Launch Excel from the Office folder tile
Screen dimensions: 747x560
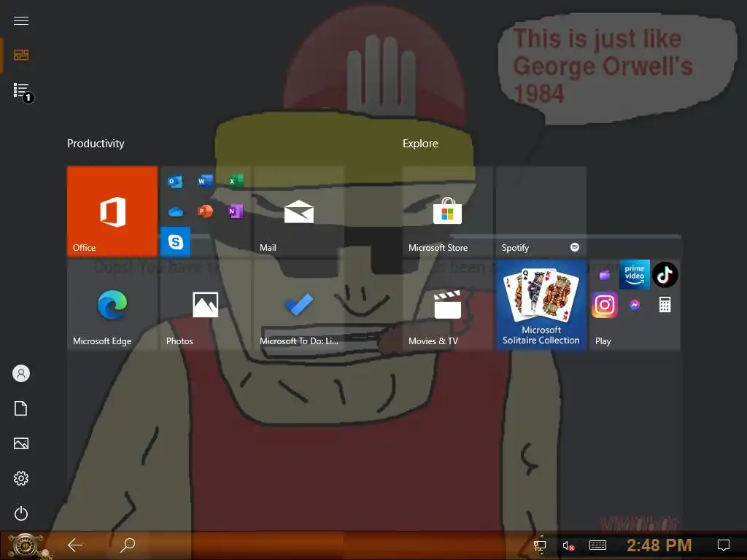coord(236,182)
